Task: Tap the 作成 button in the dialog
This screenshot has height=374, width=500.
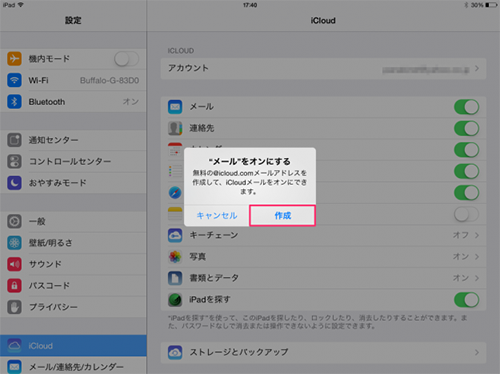Action: (x=283, y=216)
